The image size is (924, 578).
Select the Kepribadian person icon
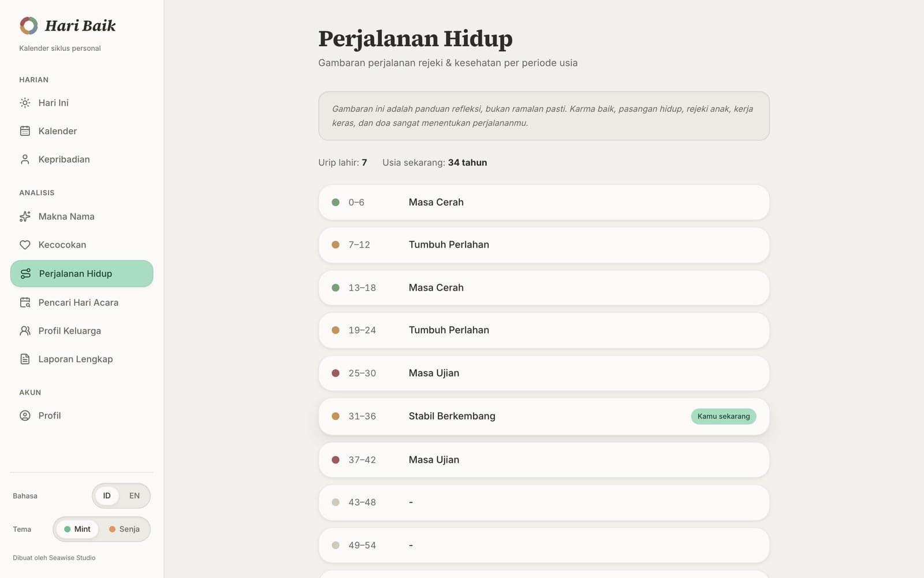click(25, 160)
